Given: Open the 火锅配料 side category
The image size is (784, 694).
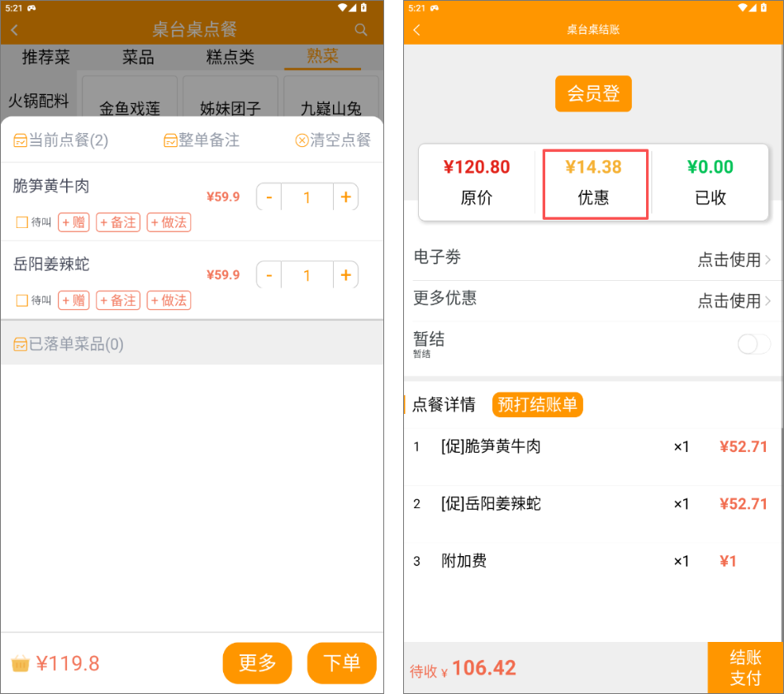Looking at the screenshot, I should [x=39, y=101].
